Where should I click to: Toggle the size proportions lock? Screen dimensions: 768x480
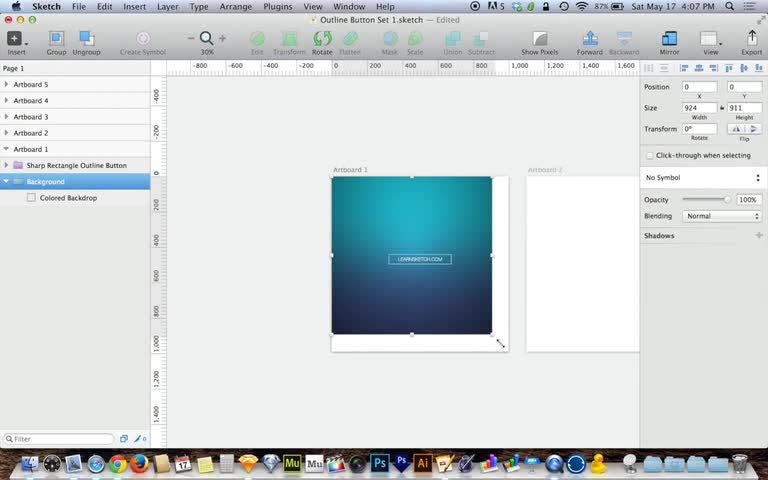722,108
